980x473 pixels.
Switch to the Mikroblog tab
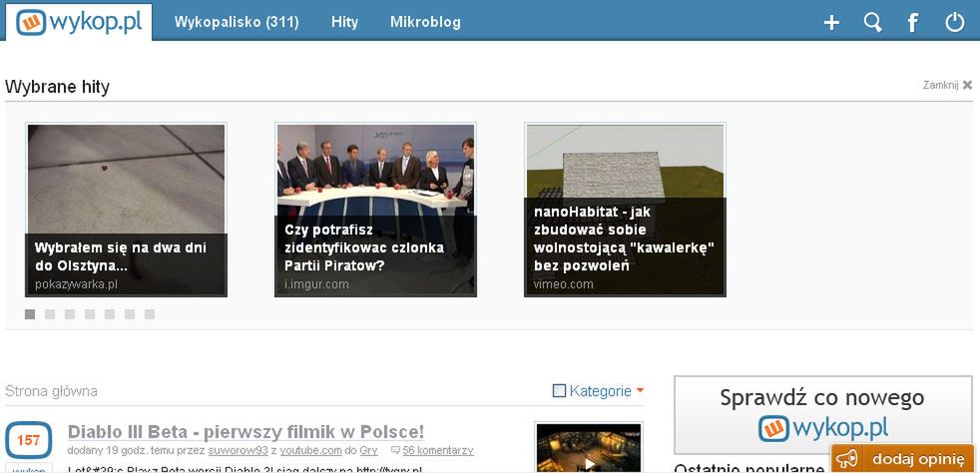tap(425, 22)
